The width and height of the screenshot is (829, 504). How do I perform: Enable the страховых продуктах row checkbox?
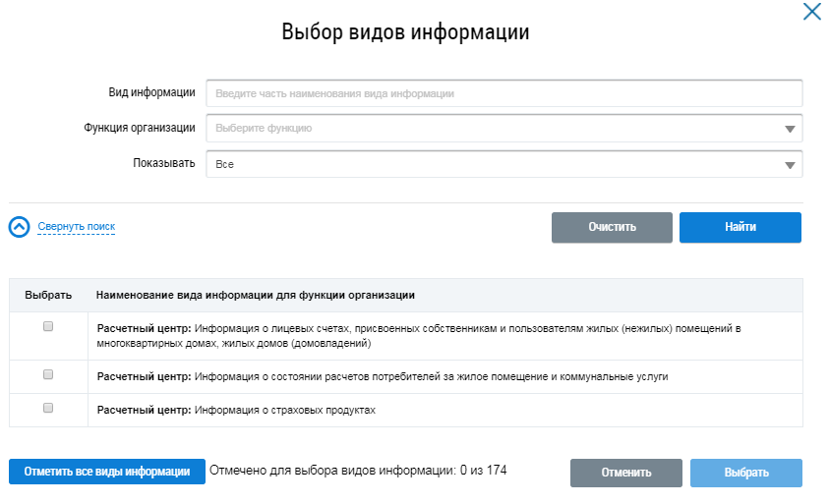(48, 409)
